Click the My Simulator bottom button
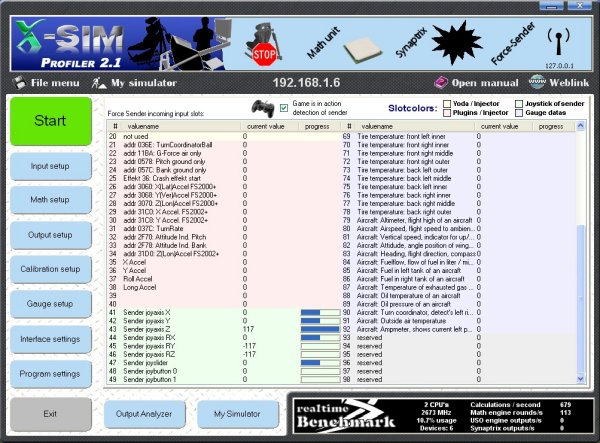Image resolution: width=600 pixels, height=443 pixels. pos(237,414)
